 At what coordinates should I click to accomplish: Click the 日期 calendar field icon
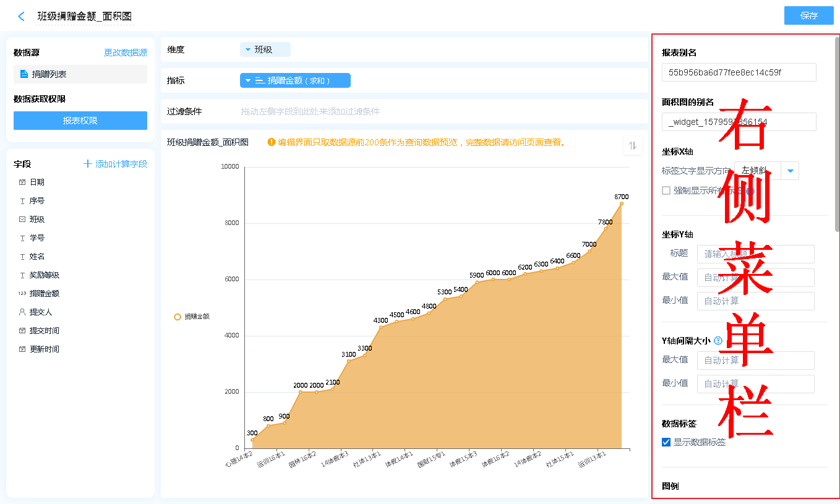(22, 182)
